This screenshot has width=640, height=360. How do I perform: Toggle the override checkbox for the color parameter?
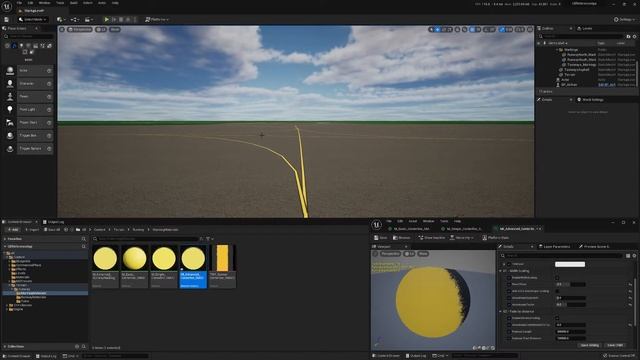[509, 264]
